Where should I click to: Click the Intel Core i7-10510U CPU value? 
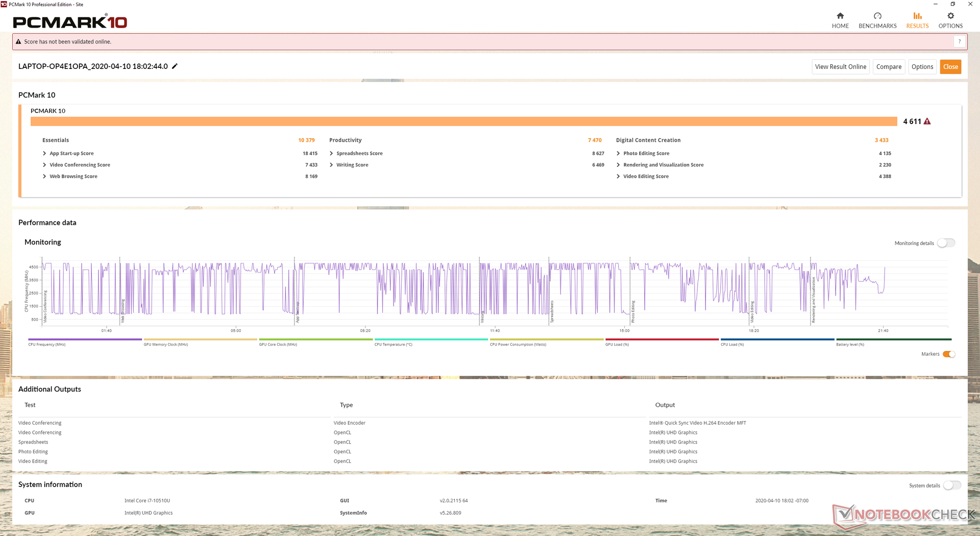[147, 501]
